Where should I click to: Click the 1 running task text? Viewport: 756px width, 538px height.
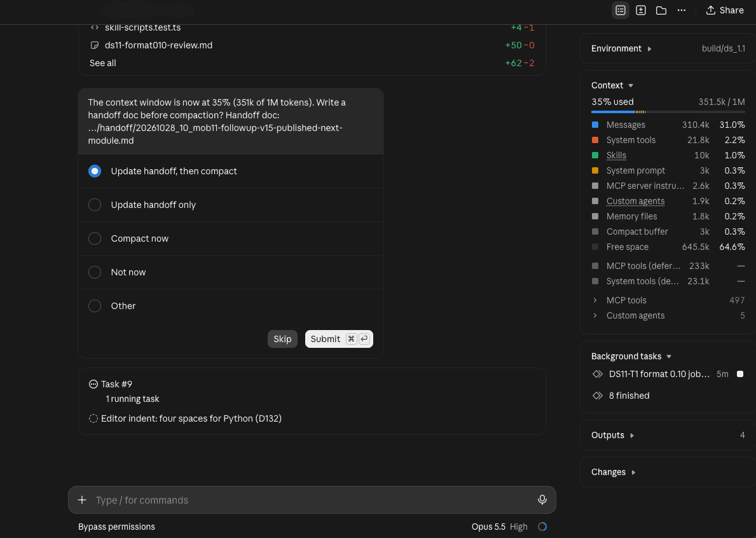pyautogui.click(x=133, y=399)
